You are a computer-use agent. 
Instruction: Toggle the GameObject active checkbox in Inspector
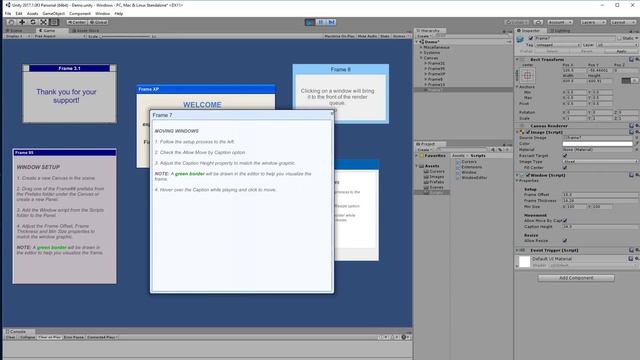pyautogui.click(x=531, y=38)
